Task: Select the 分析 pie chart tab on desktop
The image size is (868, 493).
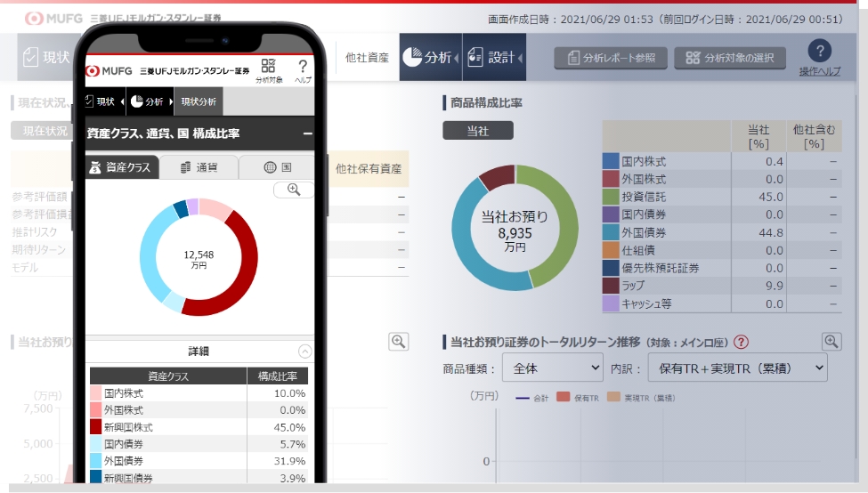Action: pos(430,57)
